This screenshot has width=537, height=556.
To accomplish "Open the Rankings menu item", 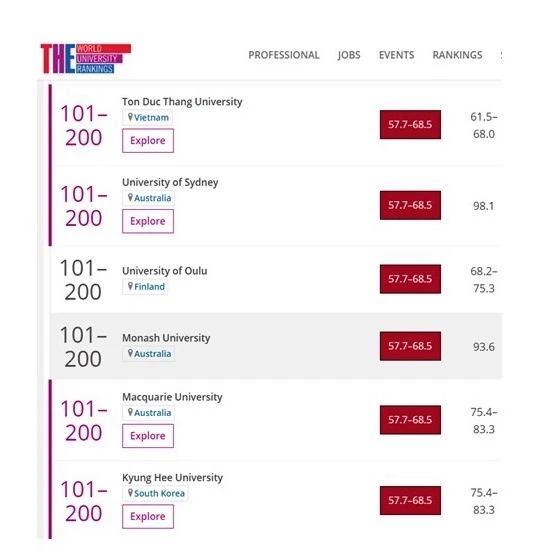I will point(457,55).
